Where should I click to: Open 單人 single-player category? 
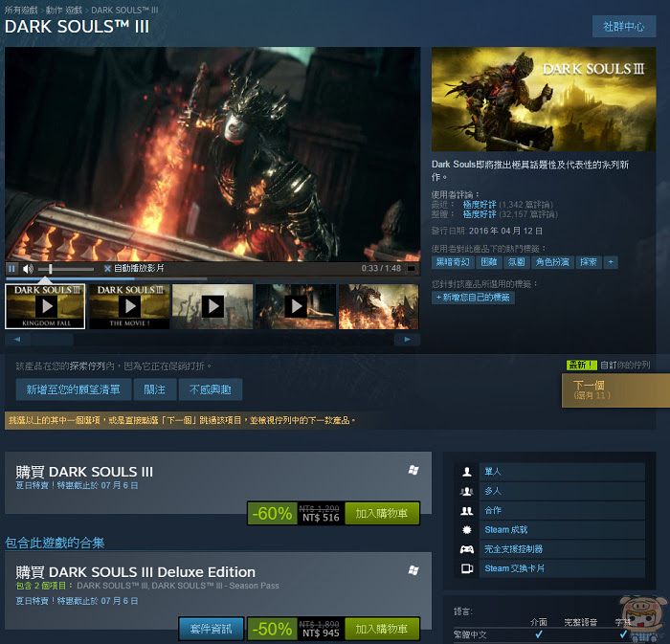pos(562,472)
